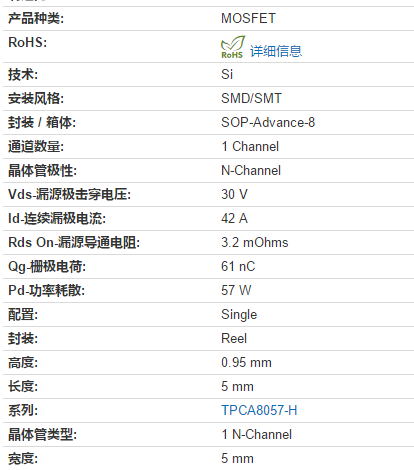Click the 61 nC gate charge value
414x470 pixels.
[x=238, y=266]
